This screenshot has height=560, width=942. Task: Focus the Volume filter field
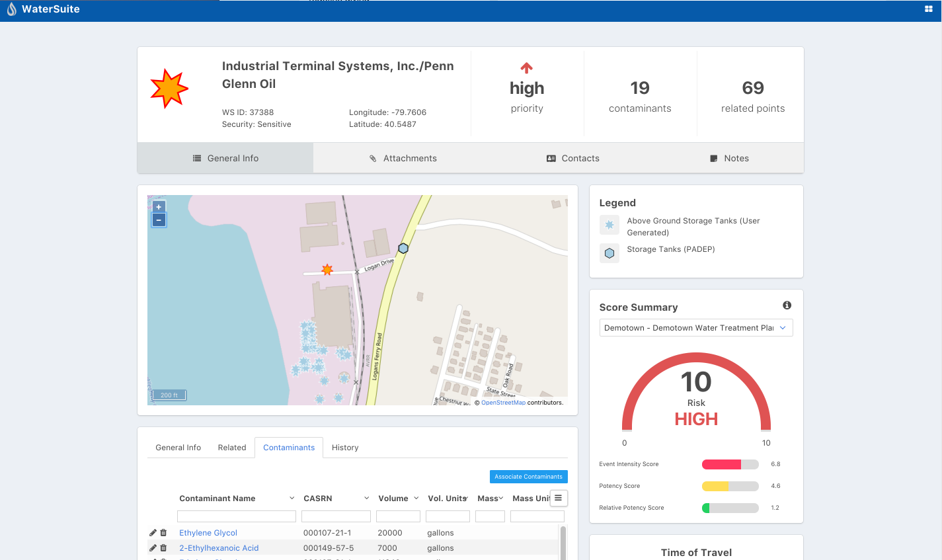coord(398,516)
